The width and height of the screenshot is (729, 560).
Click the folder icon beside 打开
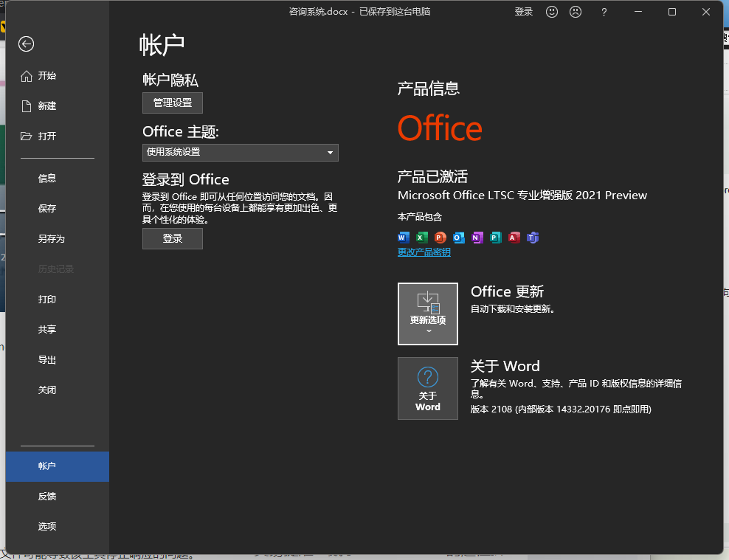click(26, 136)
